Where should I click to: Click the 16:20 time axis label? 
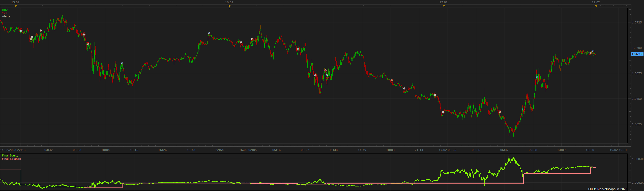[590, 150]
